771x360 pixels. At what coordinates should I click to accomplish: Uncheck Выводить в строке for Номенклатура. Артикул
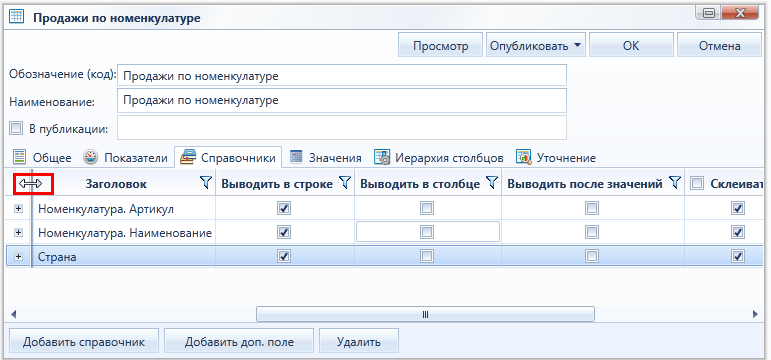click(x=284, y=209)
